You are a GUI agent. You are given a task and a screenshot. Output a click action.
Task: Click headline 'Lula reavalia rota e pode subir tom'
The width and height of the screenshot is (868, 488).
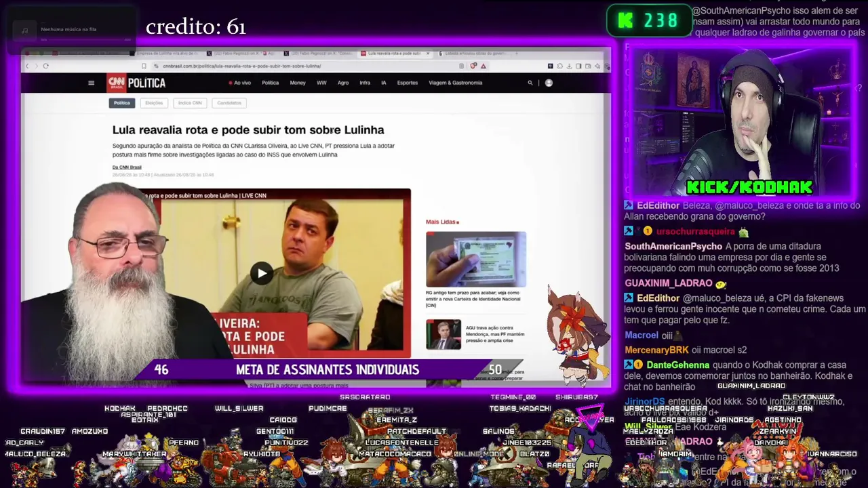pyautogui.click(x=248, y=130)
